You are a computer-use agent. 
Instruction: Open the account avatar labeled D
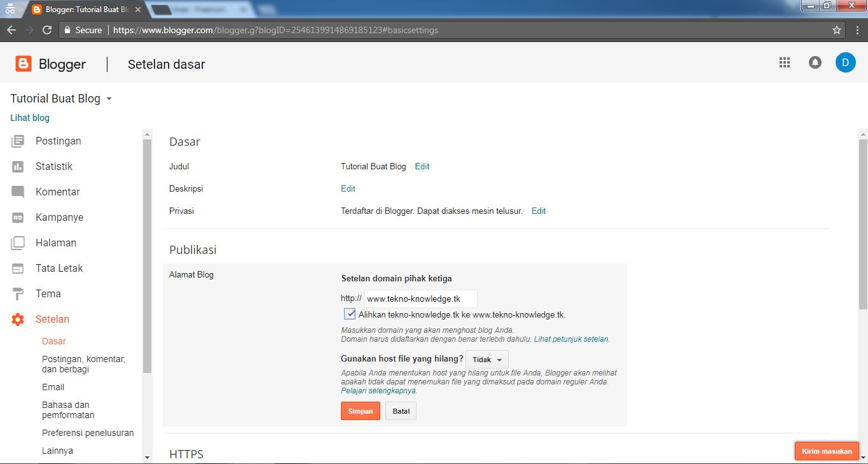845,62
